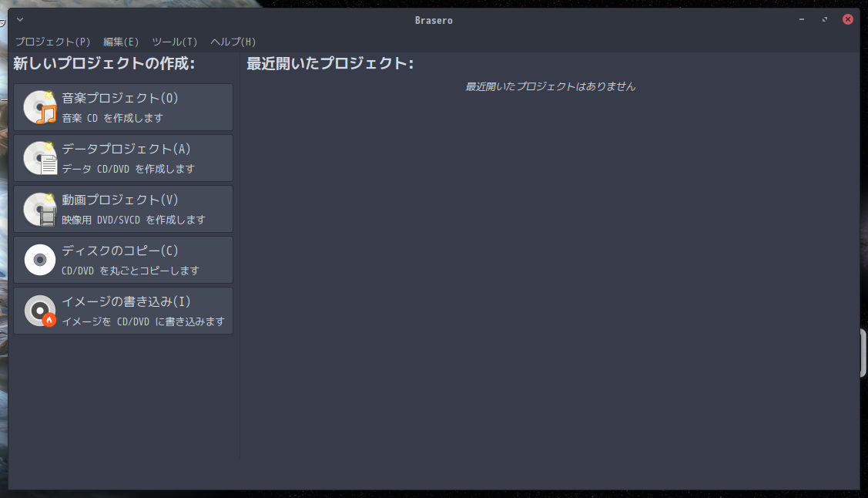Screen dimensions: 868x498
Task: Click description 映像用 DVD/SVCD を作成します
Action: (133, 220)
